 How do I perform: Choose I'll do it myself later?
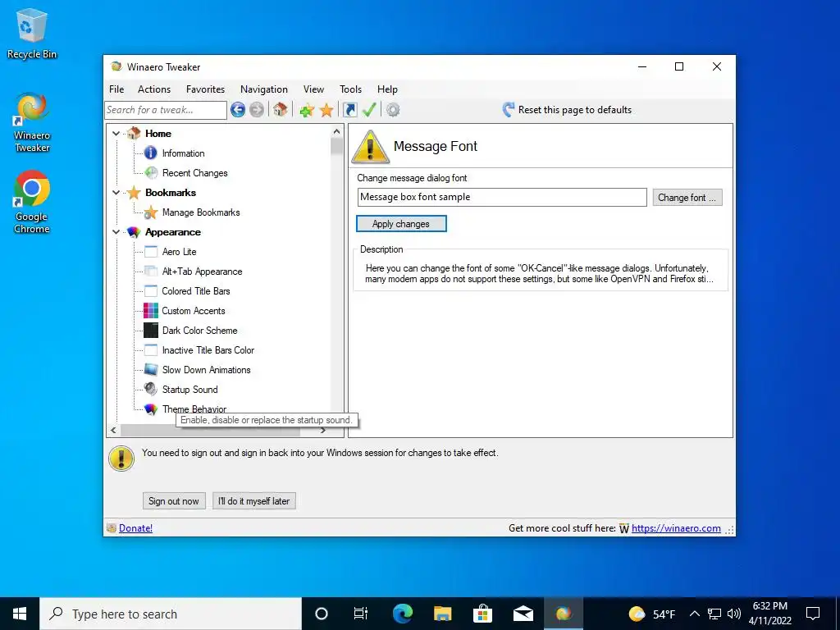click(254, 501)
